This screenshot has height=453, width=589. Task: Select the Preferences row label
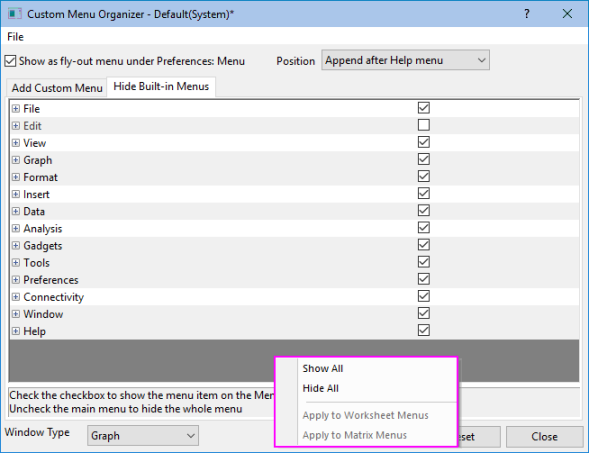(x=51, y=280)
